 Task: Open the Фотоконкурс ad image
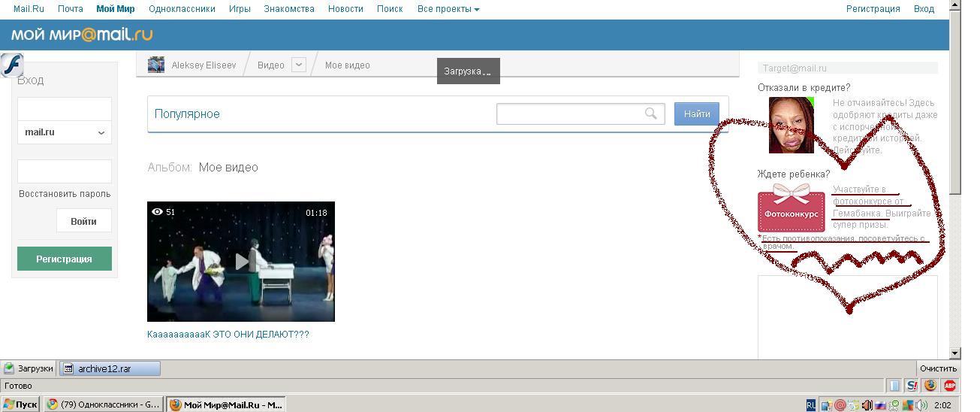(x=791, y=208)
